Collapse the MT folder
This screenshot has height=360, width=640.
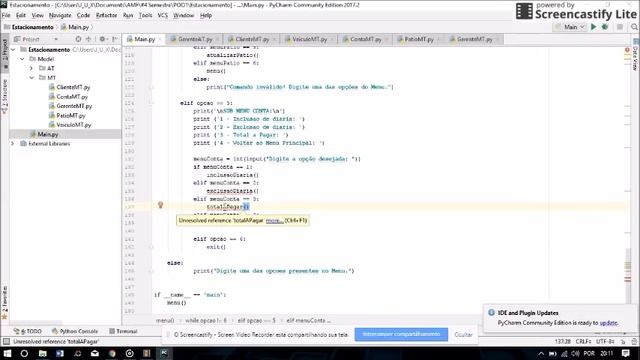coord(31,78)
